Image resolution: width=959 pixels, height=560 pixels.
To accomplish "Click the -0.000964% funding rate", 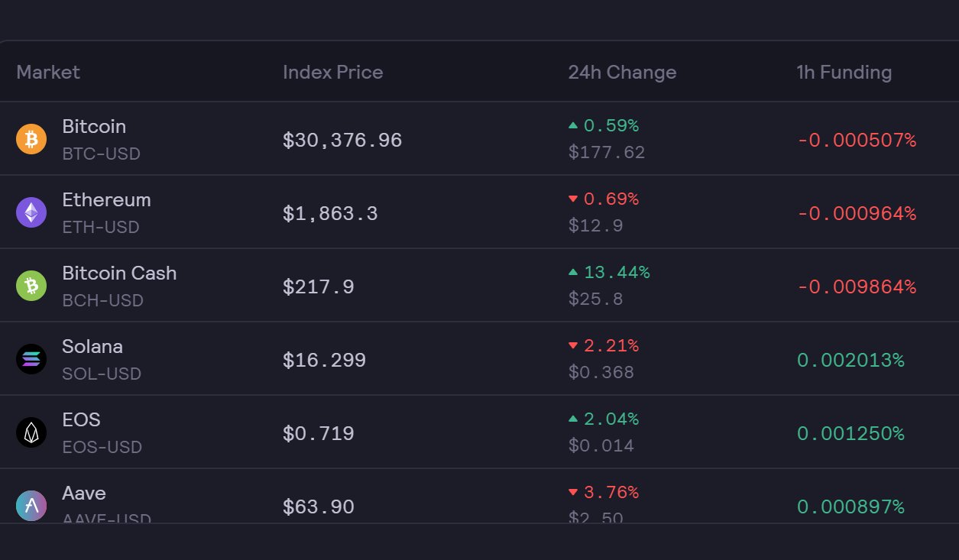I will [857, 214].
